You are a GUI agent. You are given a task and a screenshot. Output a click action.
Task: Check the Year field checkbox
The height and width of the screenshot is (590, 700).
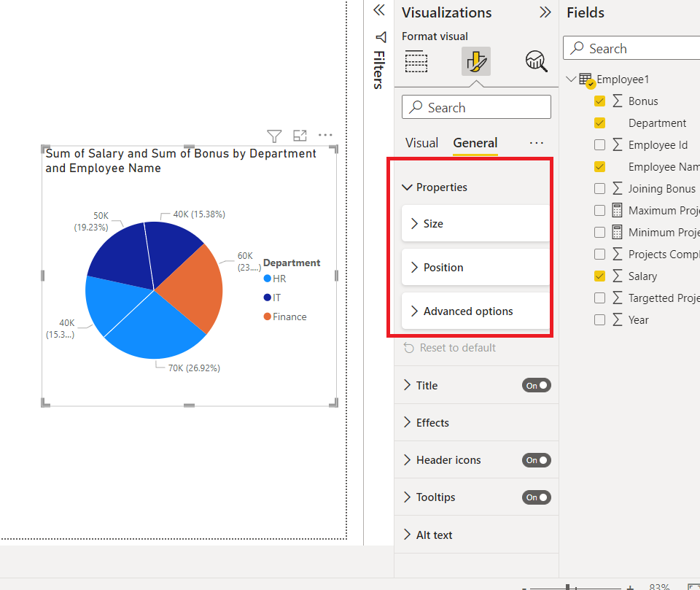[599, 319]
